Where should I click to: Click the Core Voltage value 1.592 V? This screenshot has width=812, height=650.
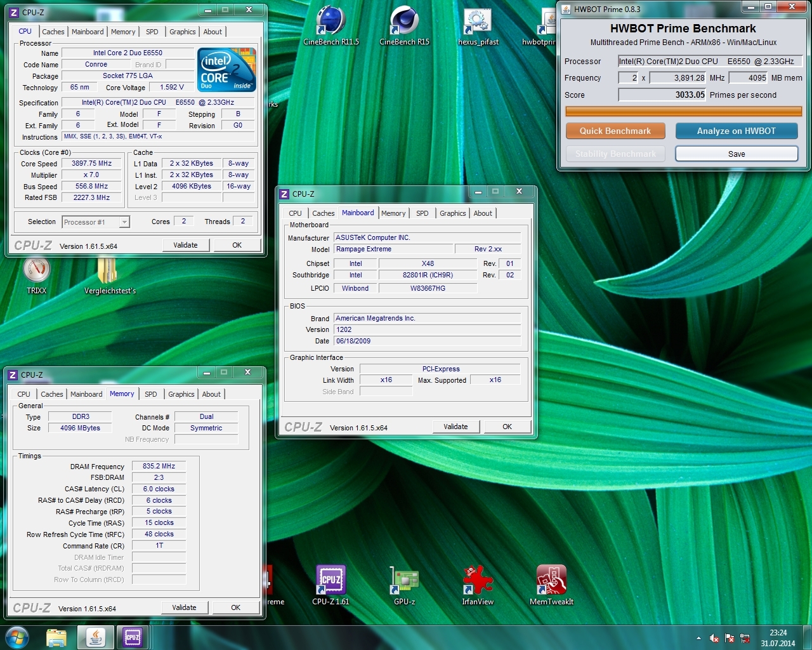point(172,88)
